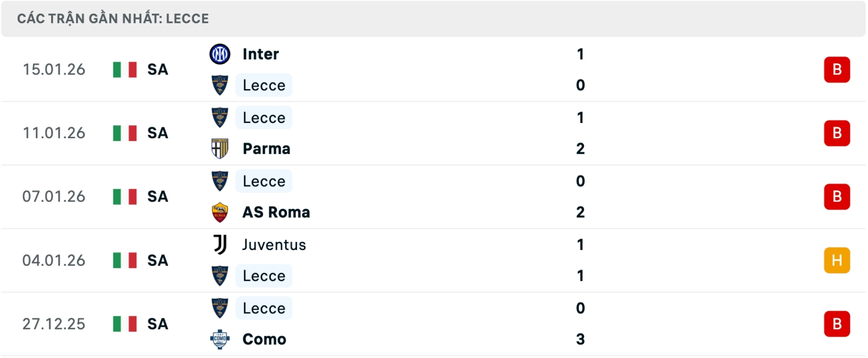The image size is (868, 358).
Task: Select the Juventus logo
Action: [220, 245]
